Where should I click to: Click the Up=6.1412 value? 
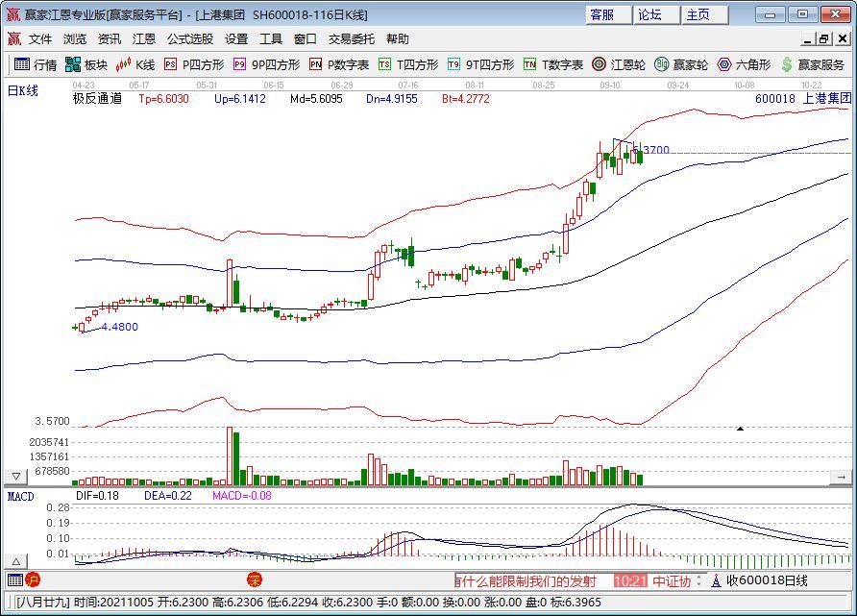[240, 99]
